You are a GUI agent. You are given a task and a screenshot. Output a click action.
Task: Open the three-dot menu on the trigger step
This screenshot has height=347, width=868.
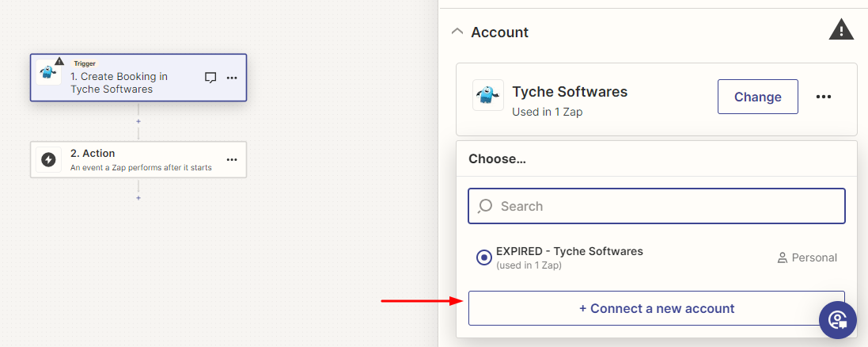tap(232, 78)
